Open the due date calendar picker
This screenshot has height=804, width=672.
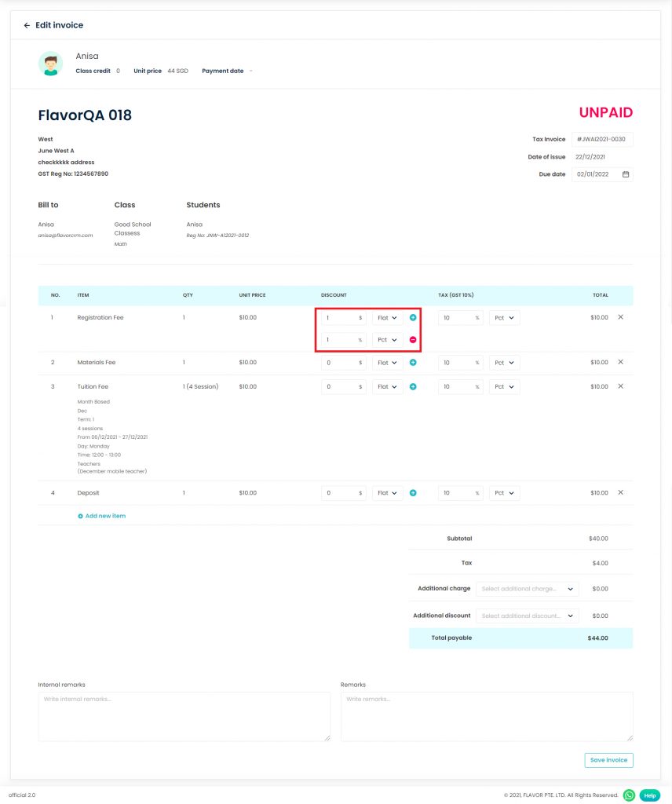click(626, 174)
